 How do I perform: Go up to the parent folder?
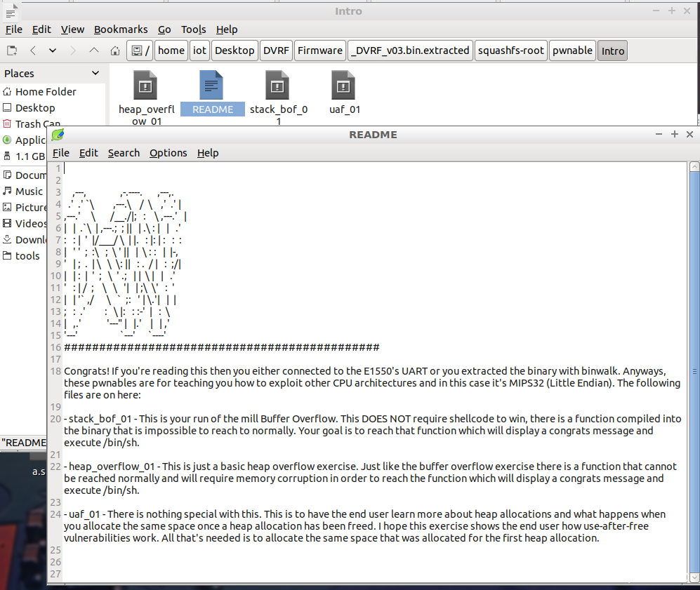point(94,51)
